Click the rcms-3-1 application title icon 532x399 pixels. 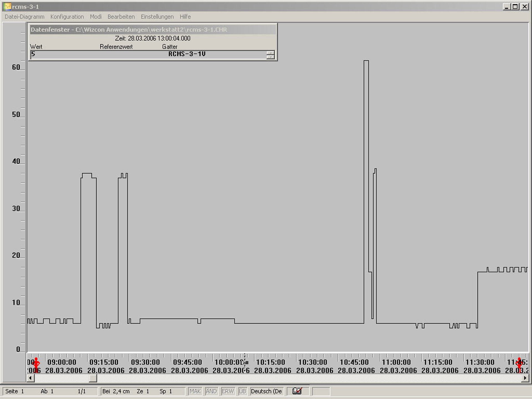(7, 6)
